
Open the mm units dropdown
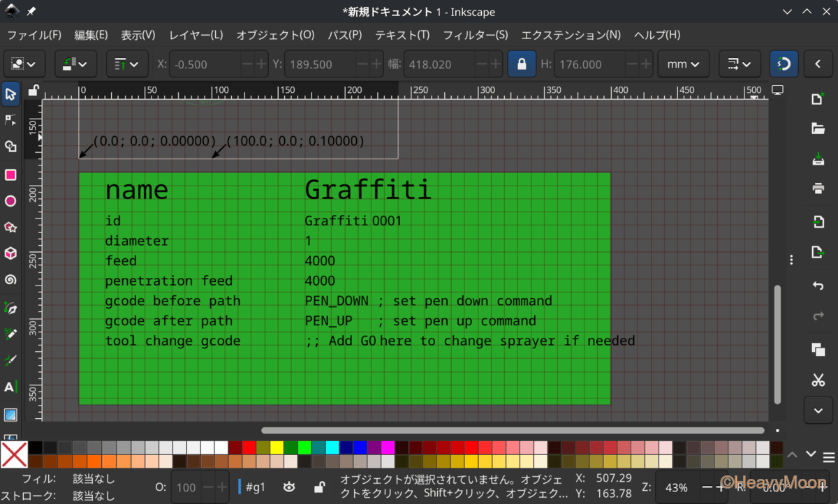[683, 64]
